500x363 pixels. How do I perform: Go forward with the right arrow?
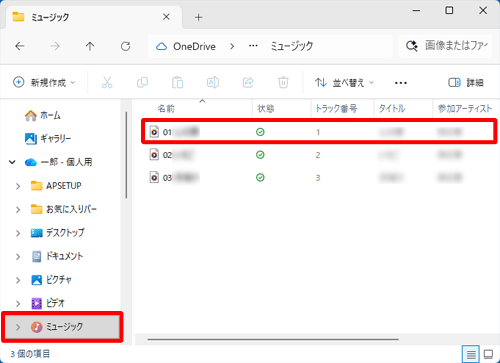pos(55,46)
